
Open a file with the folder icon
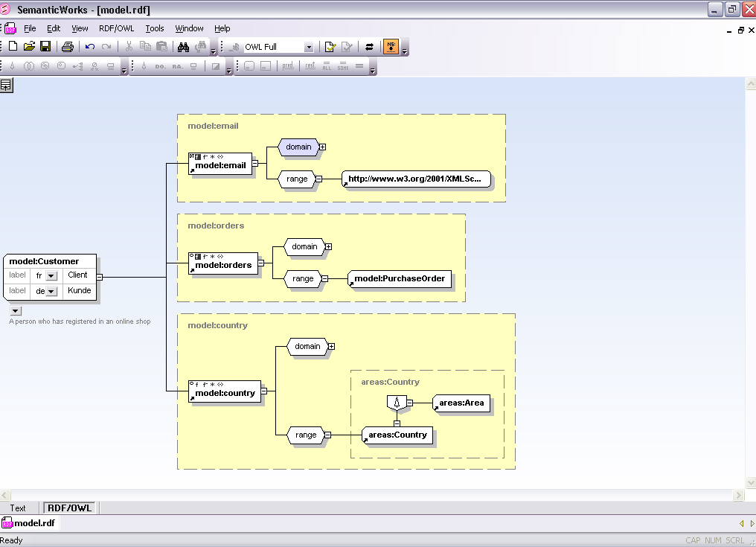coord(29,47)
